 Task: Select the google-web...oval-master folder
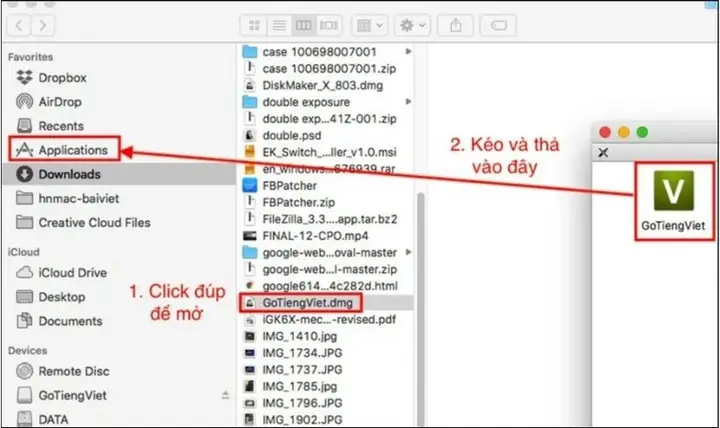329,253
